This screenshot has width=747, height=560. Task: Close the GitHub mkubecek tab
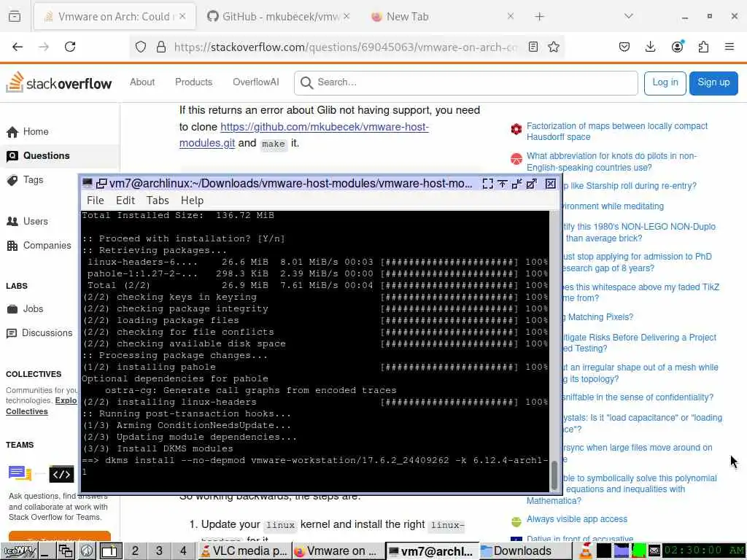347,16
